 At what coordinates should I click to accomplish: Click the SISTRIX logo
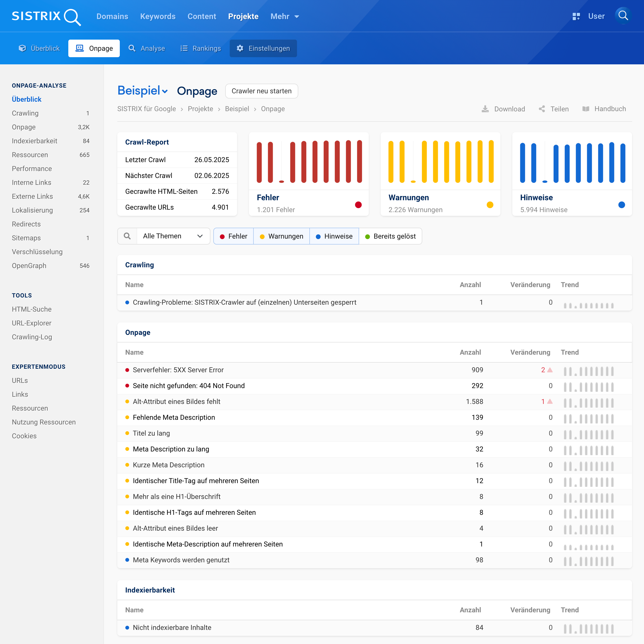tap(46, 16)
